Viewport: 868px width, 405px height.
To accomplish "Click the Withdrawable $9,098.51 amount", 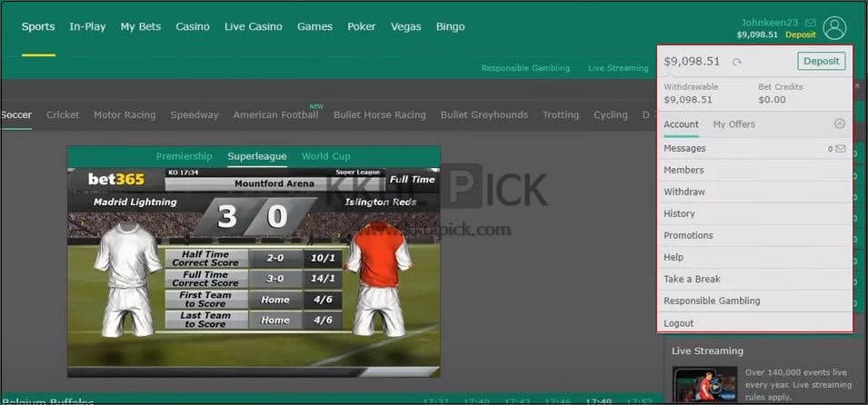I will tap(688, 100).
